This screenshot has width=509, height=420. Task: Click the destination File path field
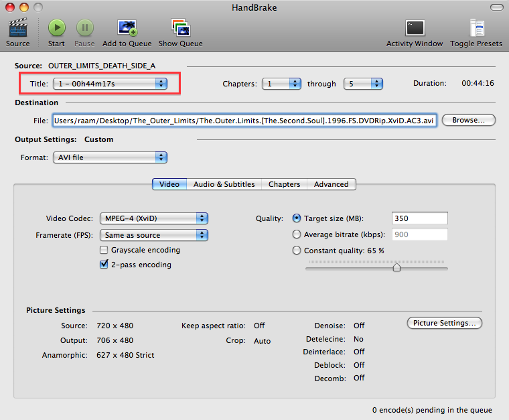pos(244,121)
